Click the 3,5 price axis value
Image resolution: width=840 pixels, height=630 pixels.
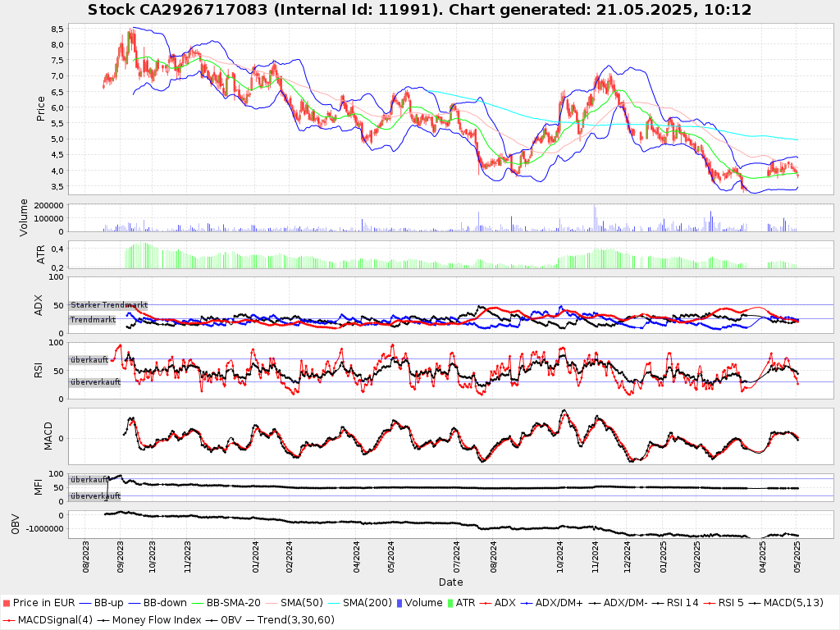tap(57, 186)
